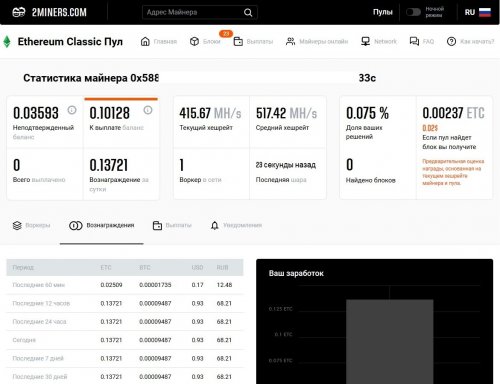This screenshot has width=500, height=384.
Task: Click the 0.13721 daily reward value
Action: pos(109,165)
